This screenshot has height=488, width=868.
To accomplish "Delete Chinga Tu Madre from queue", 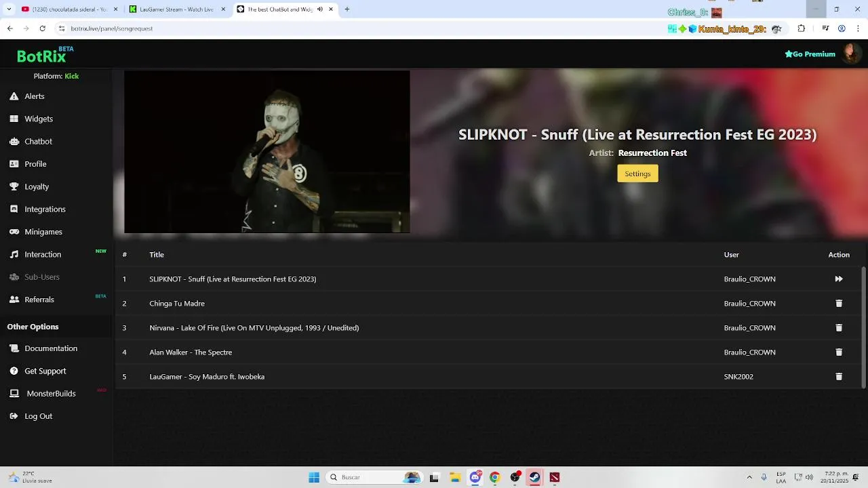I will [x=839, y=304].
